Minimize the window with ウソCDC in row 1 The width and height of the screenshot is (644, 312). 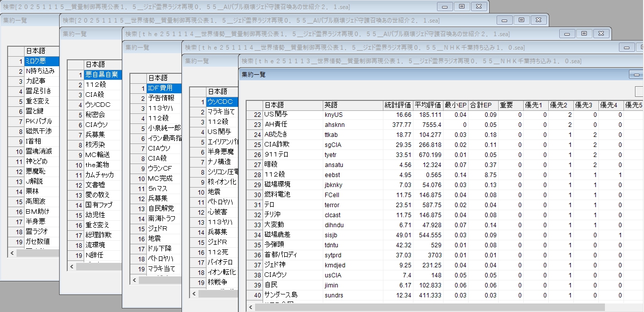click(626, 47)
